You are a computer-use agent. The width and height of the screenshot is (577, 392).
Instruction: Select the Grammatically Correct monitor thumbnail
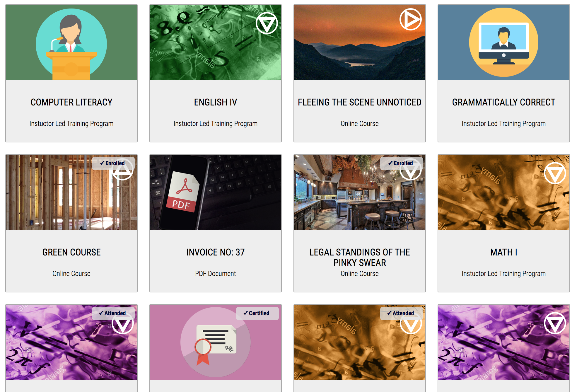tap(504, 42)
